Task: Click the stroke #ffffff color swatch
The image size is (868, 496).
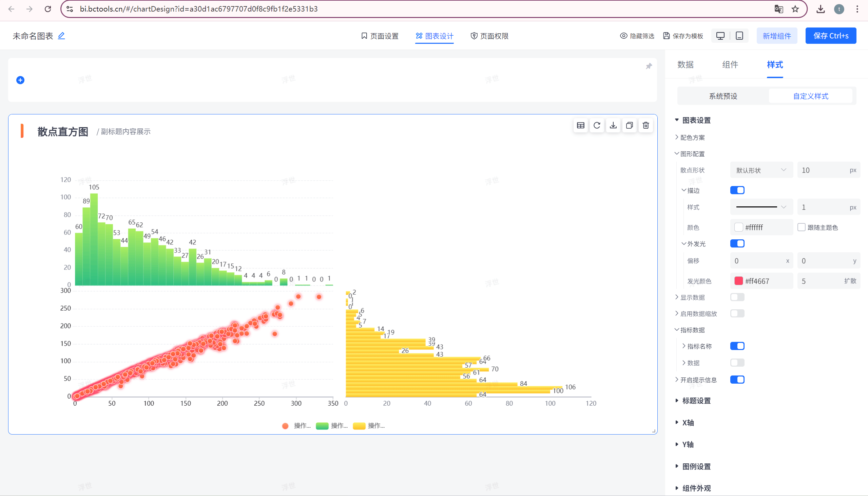Action: [738, 227]
